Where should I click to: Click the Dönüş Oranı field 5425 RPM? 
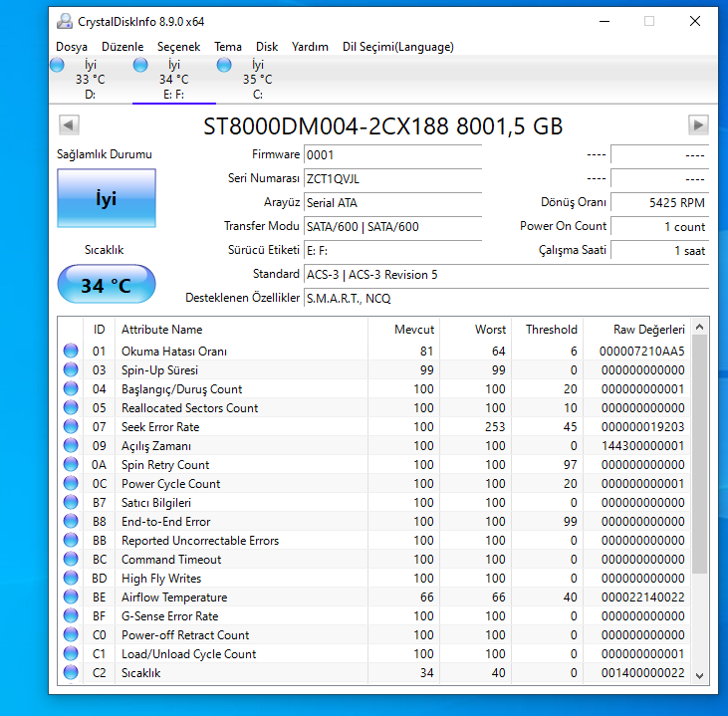[x=659, y=203]
